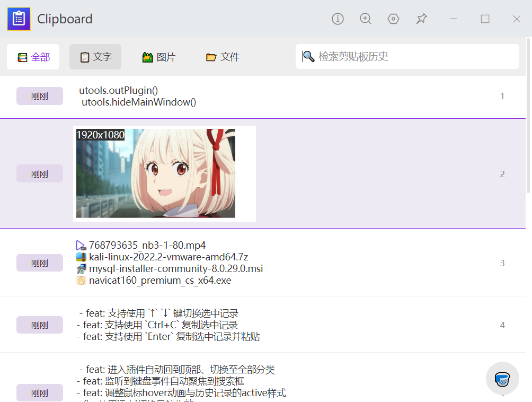Click the 刚刚 tag on utools.outPlugin row
This screenshot has height=402, width=532.
coord(40,96)
